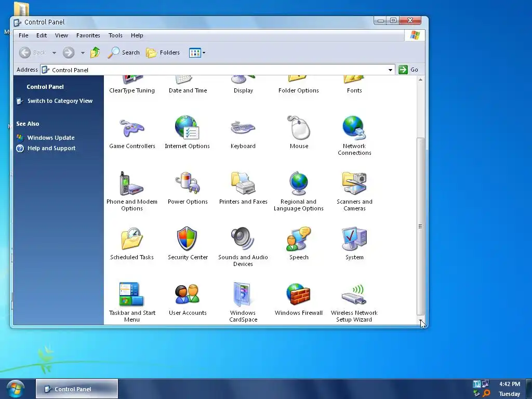Viewport: 532px width, 399px height.
Task: Click the Forward navigation arrow
Action: [69, 52]
